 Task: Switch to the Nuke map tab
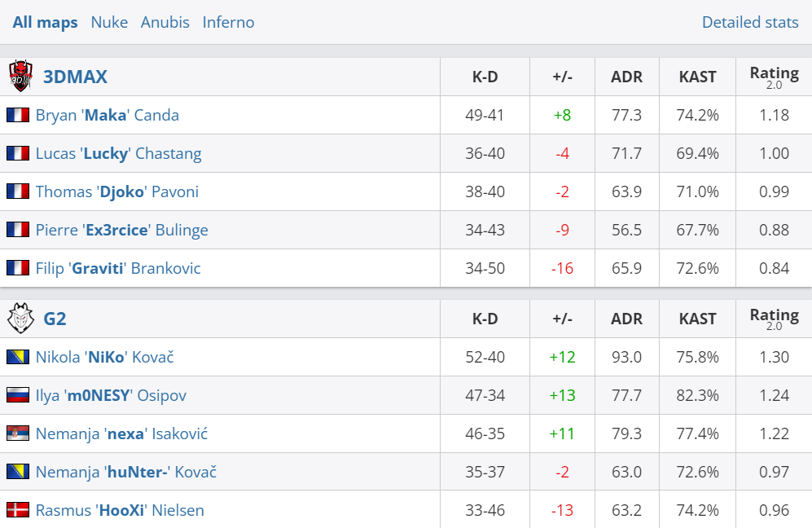[109, 22]
